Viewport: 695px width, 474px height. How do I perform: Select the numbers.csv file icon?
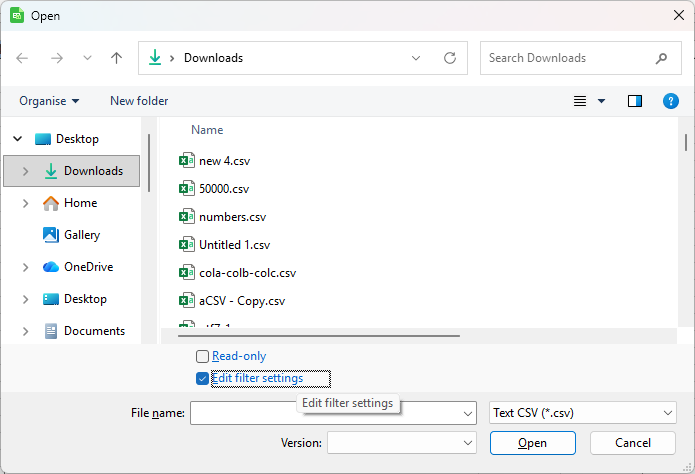(x=186, y=216)
